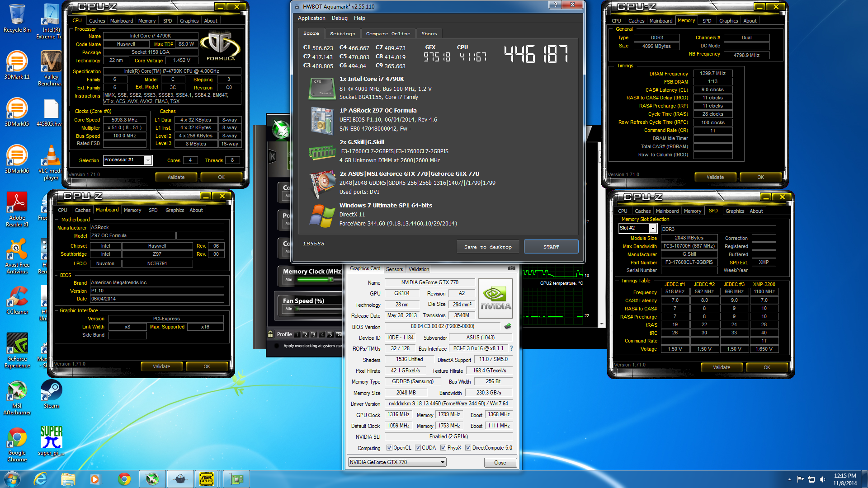Image resolution: width=868 pixels, height=488 pixels.
Task: Open the Debug menu in Aquamark
Action: click(x=340, y=18)
